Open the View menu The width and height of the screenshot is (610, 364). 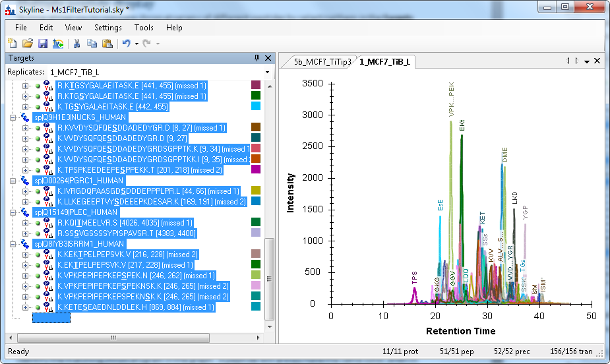(73, 28)
